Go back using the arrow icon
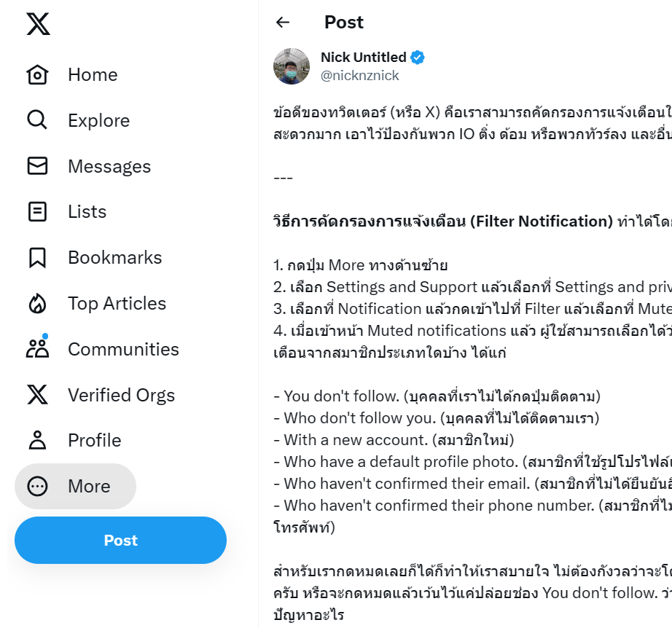The width and height of the screenshot is (672, 628). coord(283,23)
